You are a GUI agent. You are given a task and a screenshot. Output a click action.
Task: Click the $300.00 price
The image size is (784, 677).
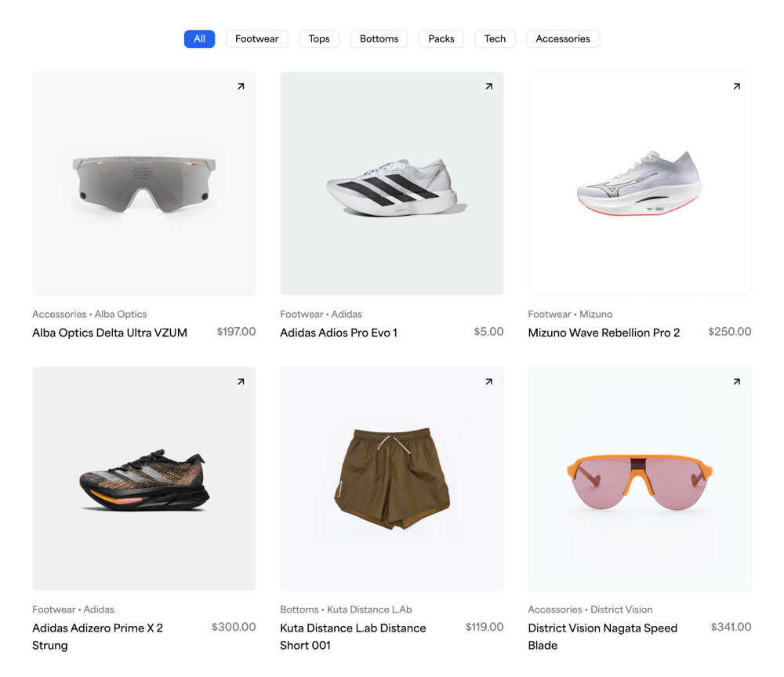234,627
